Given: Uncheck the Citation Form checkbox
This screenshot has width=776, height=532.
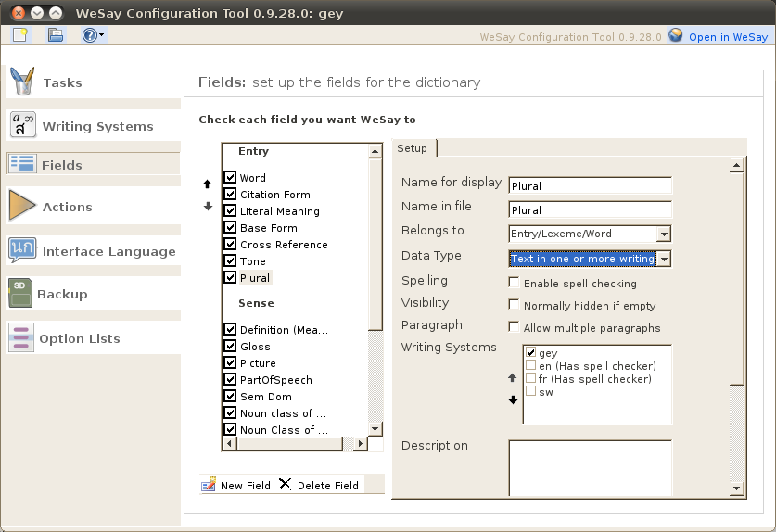Looking at the screenshot, I should pos(230,194).
